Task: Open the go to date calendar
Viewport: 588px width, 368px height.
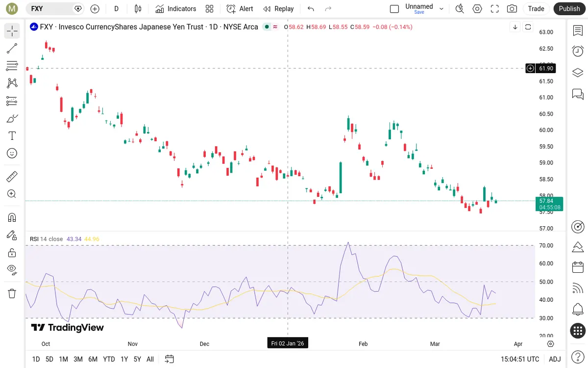Action: [170, 359]
